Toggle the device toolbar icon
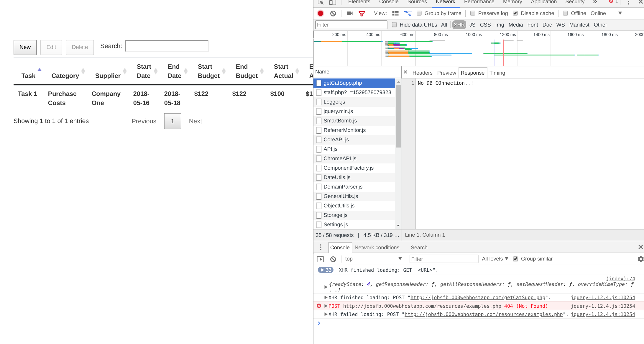 (x=333, y=2)
